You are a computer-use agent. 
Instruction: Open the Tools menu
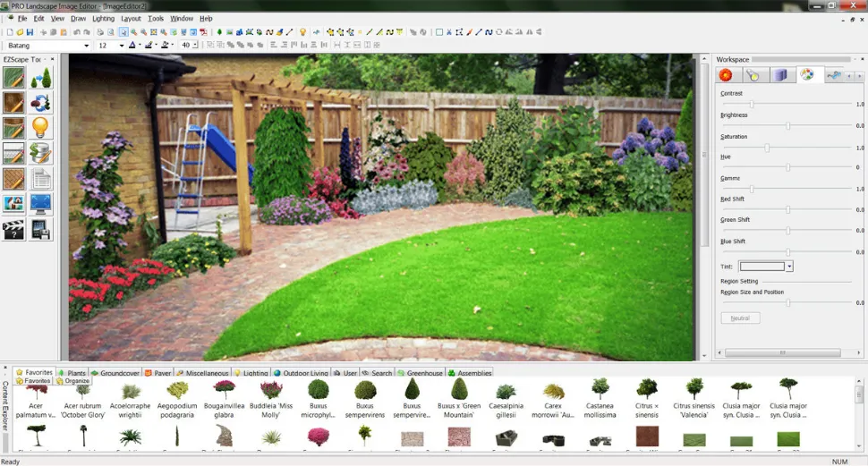pyautogui.click(x=156, y=18)
